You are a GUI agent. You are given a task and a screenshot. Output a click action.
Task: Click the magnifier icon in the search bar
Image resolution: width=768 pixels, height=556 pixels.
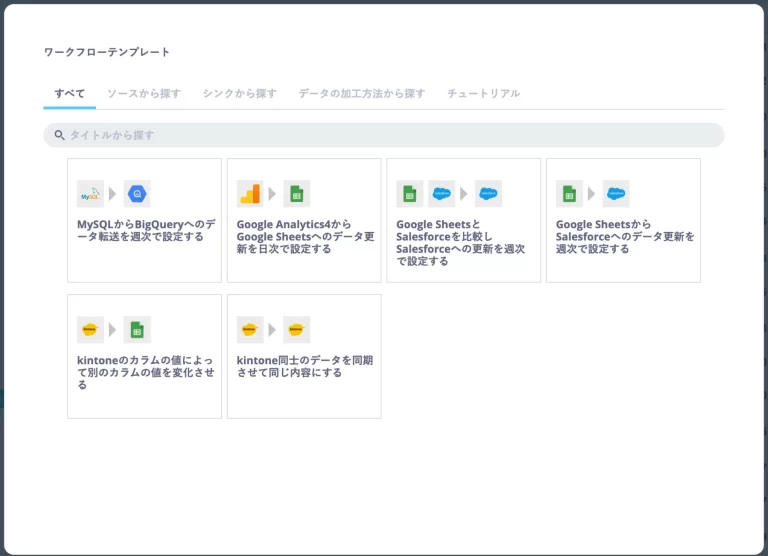tap(60, 135)
